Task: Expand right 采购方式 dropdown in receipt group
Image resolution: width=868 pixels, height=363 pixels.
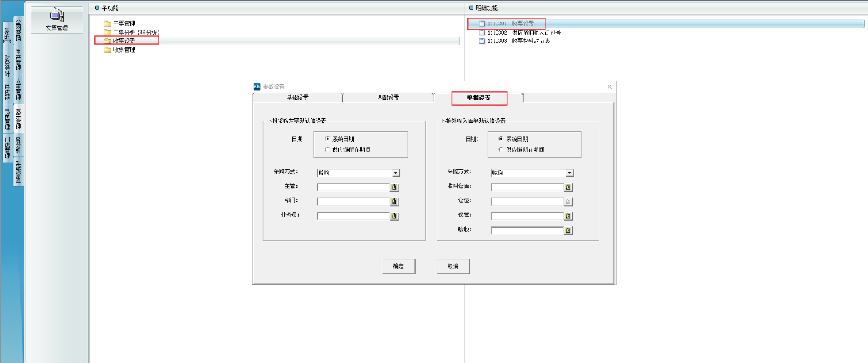Action: 569,173
